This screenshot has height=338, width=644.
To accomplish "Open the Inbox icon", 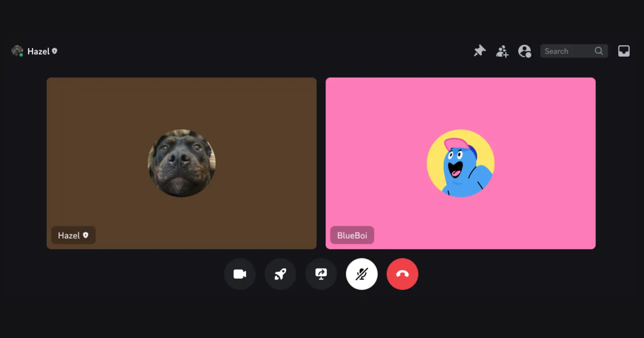I will 623,51.
